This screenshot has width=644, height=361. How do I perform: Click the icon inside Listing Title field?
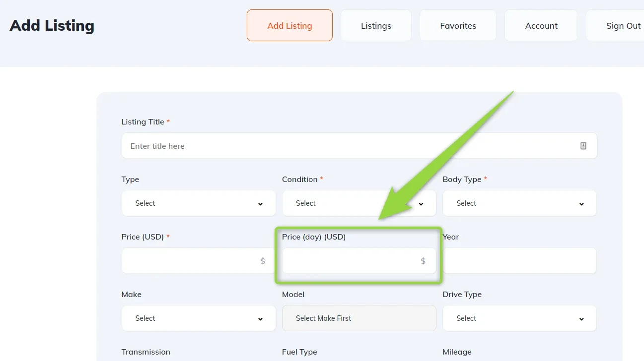(x=583, y=146)
